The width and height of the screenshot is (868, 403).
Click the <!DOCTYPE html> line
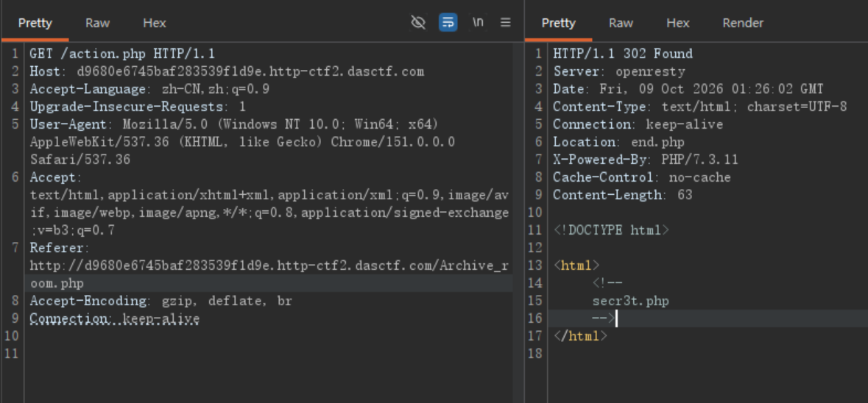tap(611, 230)
